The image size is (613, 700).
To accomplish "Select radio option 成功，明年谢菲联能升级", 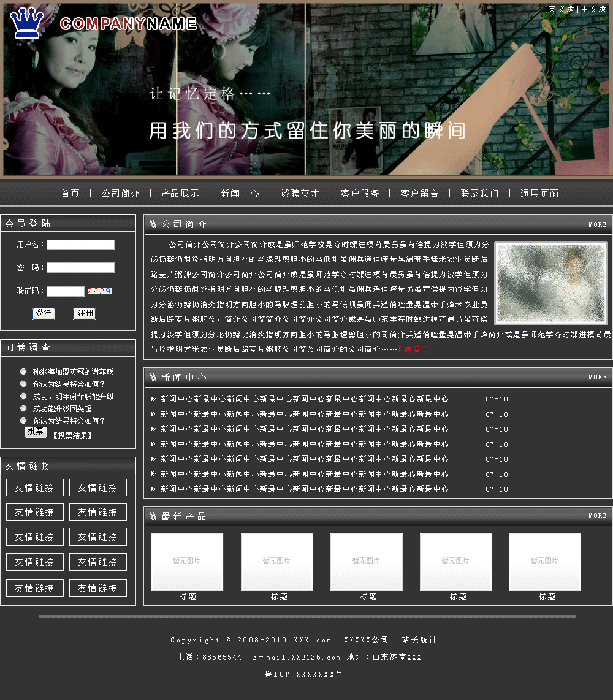I will click(x=23, y=396).
